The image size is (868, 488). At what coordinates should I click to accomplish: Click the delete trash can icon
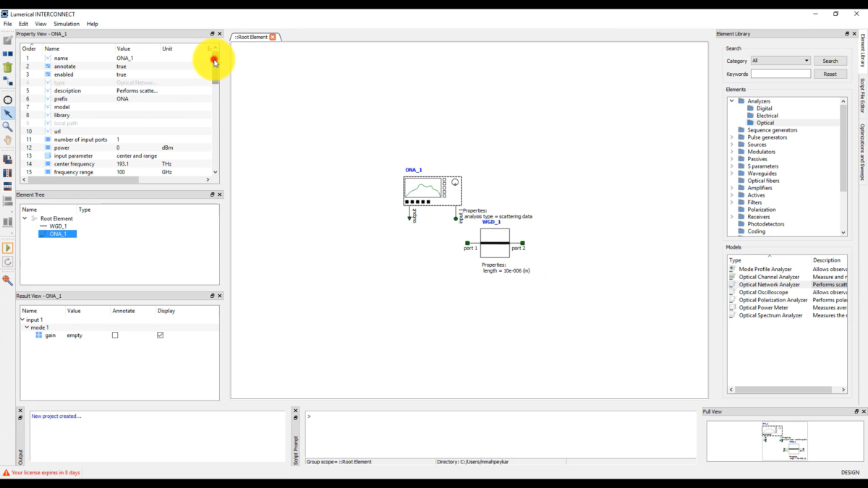(8, 67)
